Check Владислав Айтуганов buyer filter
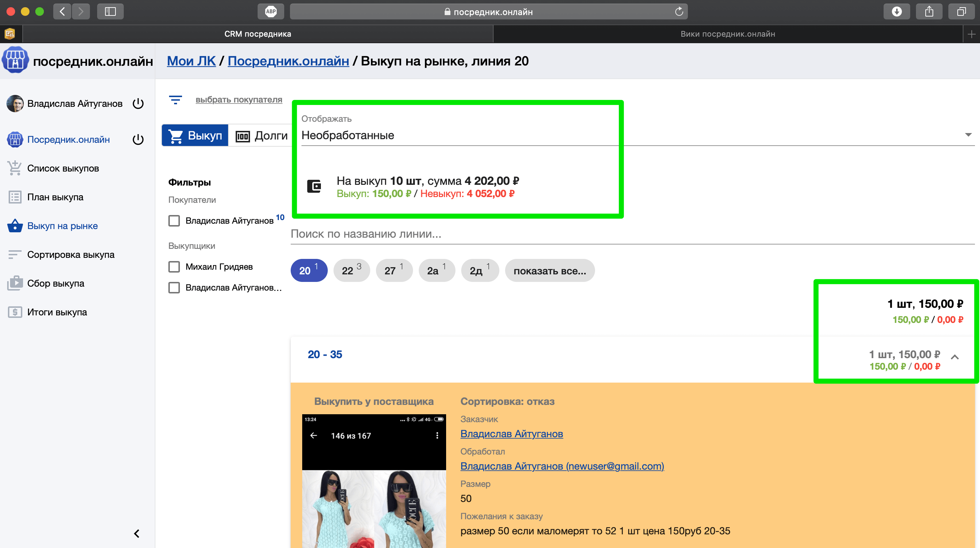980x548 pixels. coord(174,220)
